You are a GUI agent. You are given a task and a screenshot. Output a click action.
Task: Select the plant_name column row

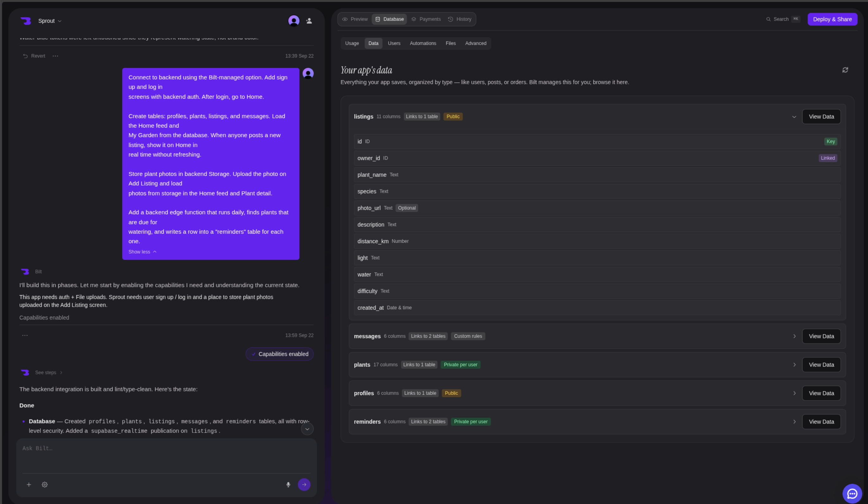[597, 175]
